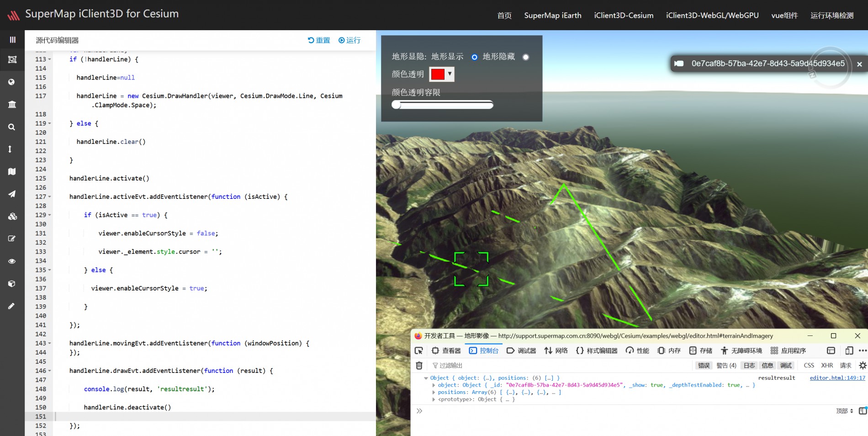The height and width of the screenshot is (436, 868).
Task: Open the console settings gear icon
Action: point(863,365)
